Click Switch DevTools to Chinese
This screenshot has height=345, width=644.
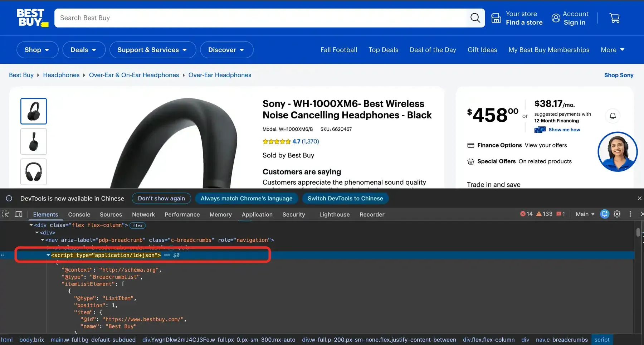345,198
